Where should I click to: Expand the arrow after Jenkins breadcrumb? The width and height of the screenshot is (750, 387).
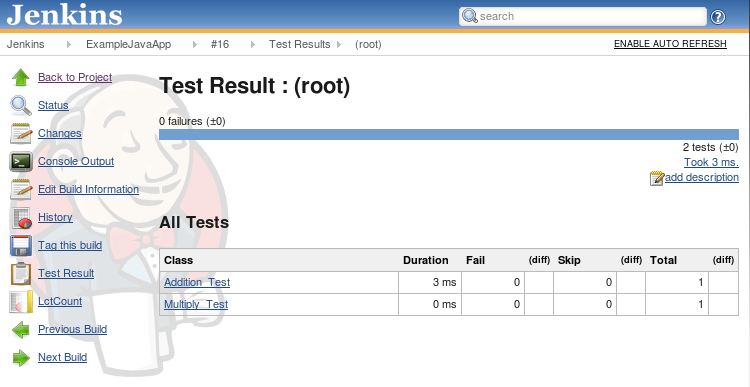[x=69, y=44]
